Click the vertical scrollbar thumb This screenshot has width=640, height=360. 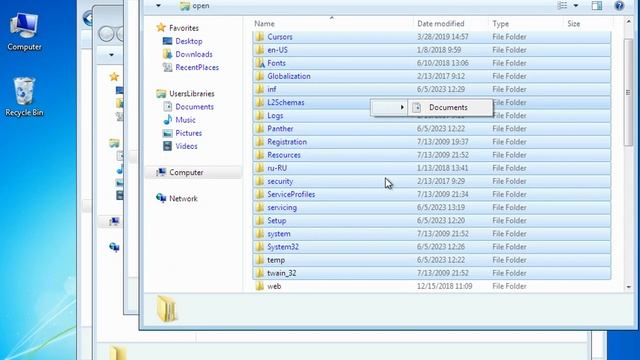(x=629, y=93)
